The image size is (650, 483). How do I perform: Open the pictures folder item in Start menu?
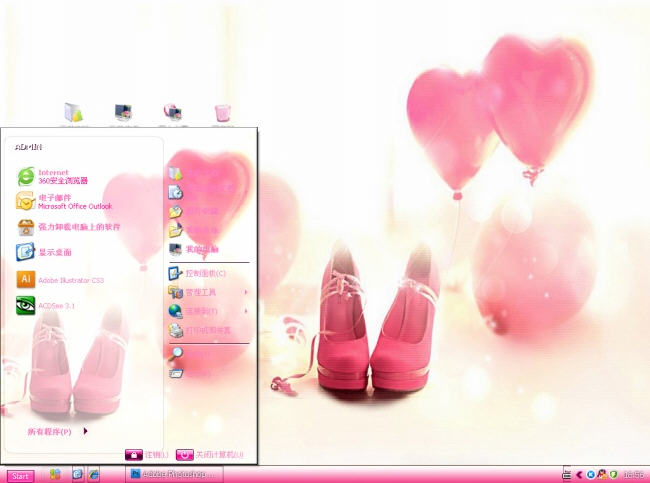194,211
